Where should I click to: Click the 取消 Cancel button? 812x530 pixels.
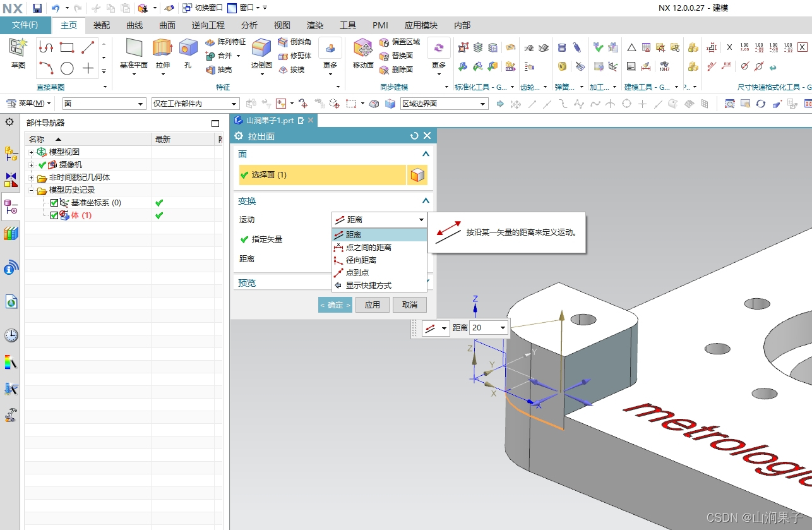(x=410, y=305)
